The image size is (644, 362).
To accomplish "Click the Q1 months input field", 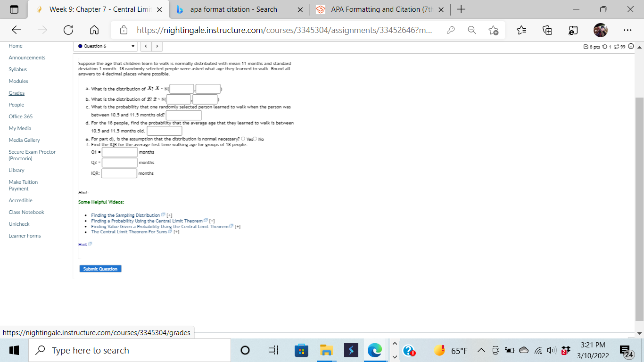I will (120, 152).
